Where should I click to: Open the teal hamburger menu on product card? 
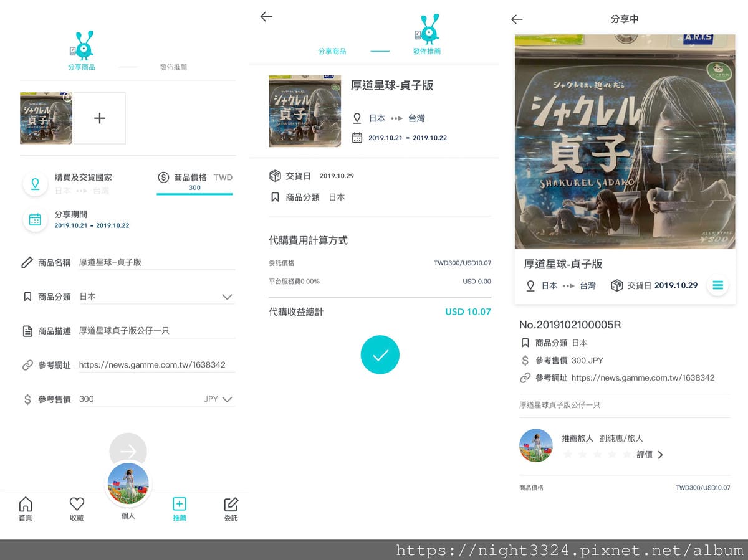point(717,285)
